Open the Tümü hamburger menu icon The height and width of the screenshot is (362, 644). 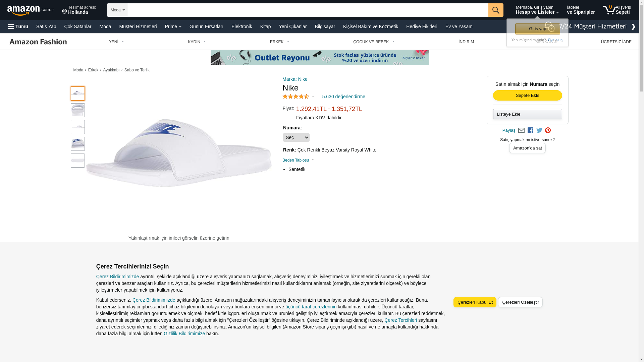tap(11, 26)
